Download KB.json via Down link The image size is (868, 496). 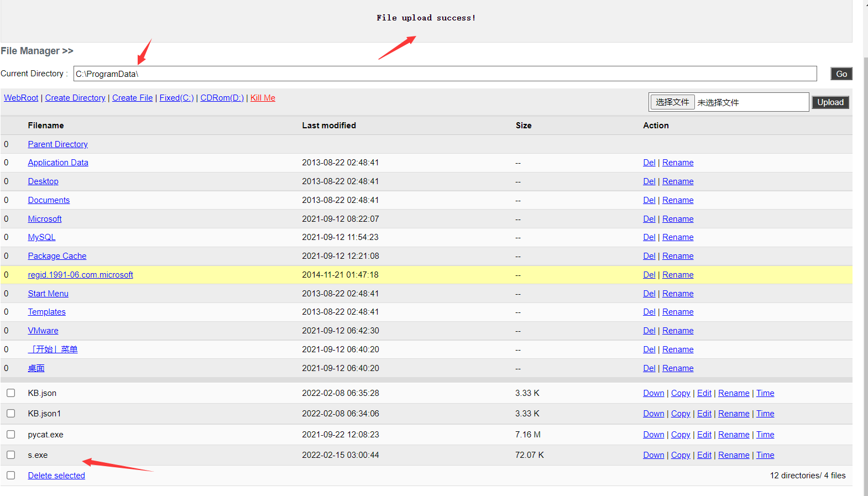click(653, 393)
